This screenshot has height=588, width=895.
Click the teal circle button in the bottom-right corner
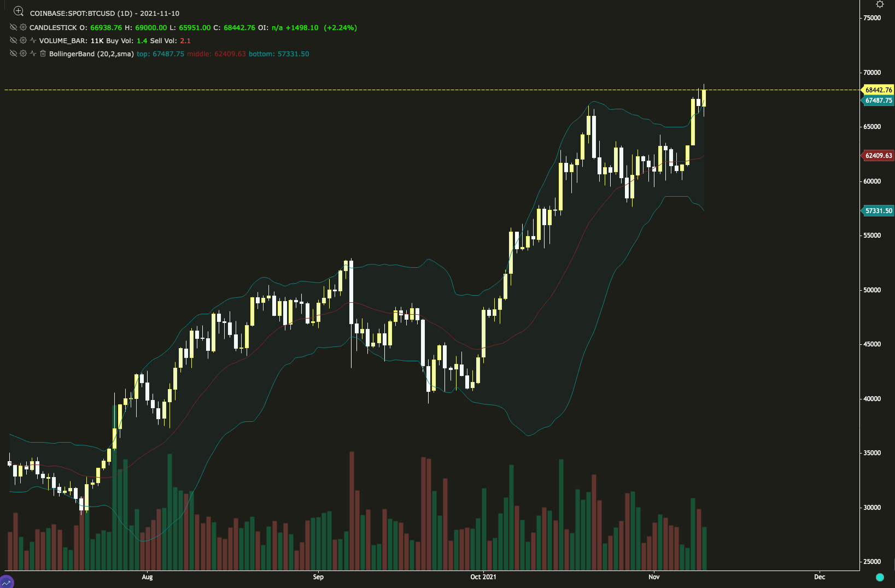click(x=880, y=577)
